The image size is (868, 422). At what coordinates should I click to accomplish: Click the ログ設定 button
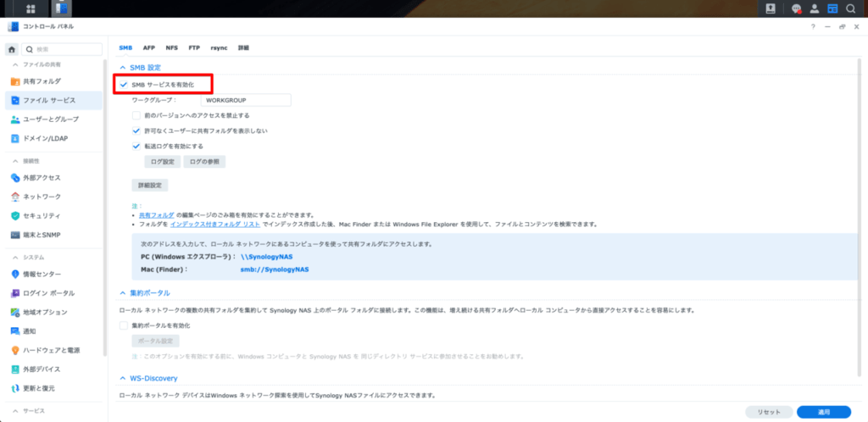[x=162, y=162]
